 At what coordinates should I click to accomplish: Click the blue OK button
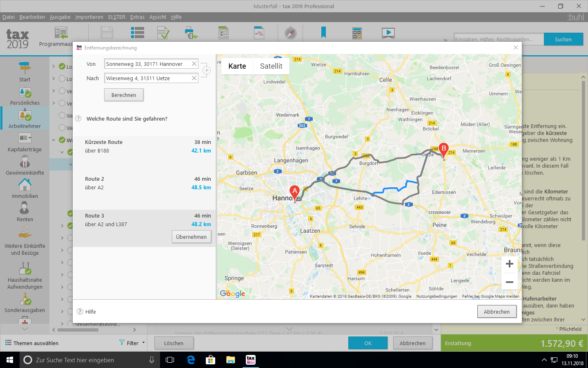point(368,343)
